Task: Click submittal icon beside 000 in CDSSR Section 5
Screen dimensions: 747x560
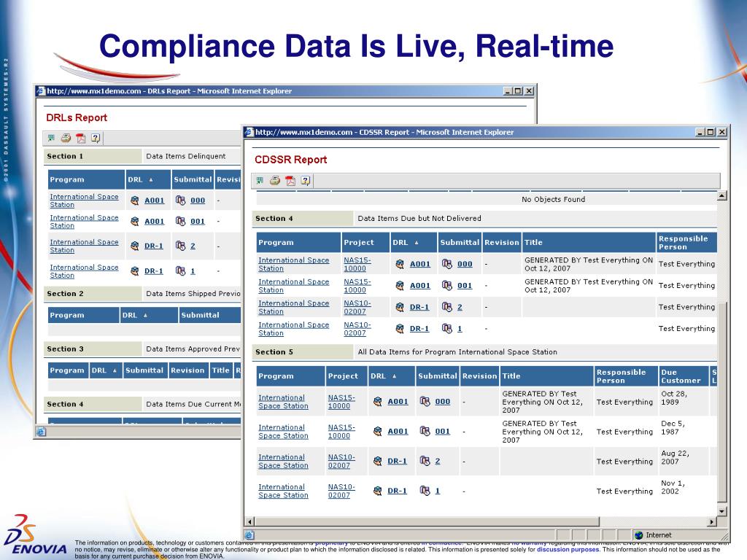Action: (425, 402)
